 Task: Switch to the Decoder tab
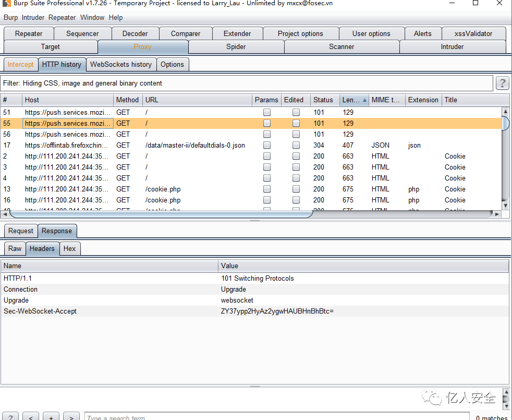[x=135, y=34]
